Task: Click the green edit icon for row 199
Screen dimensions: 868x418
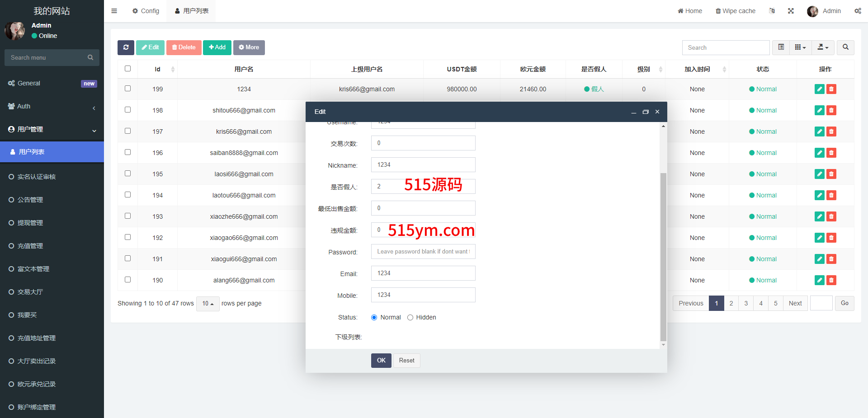Action: click(819, 89)
